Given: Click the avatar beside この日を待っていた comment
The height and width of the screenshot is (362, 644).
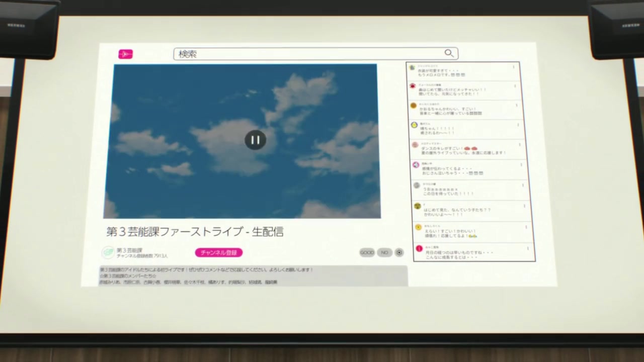Looking at the screenshot, I should [416, 185].
